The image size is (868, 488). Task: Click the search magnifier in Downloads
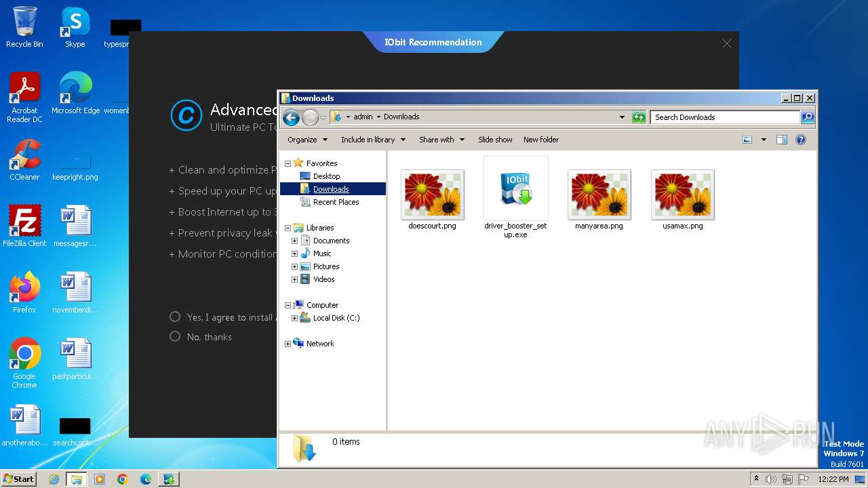[x=807, y=117]
